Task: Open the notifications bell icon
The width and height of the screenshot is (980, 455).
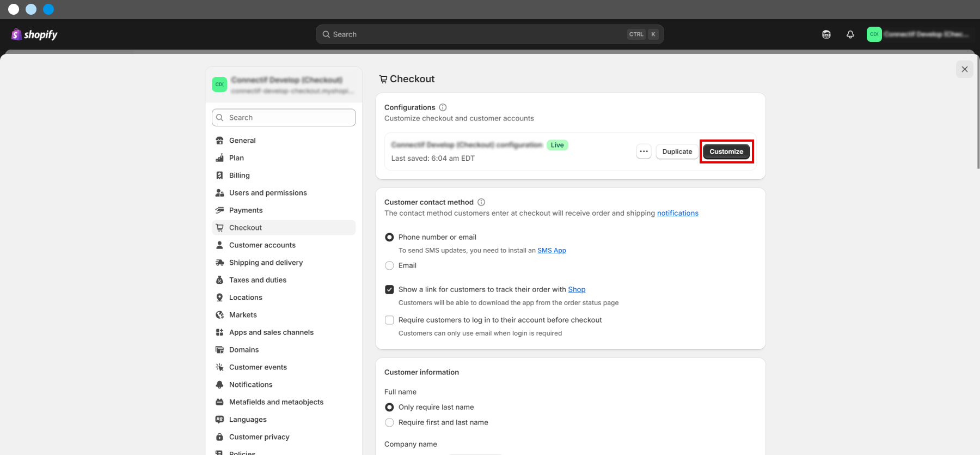Action: pos(850,34)
